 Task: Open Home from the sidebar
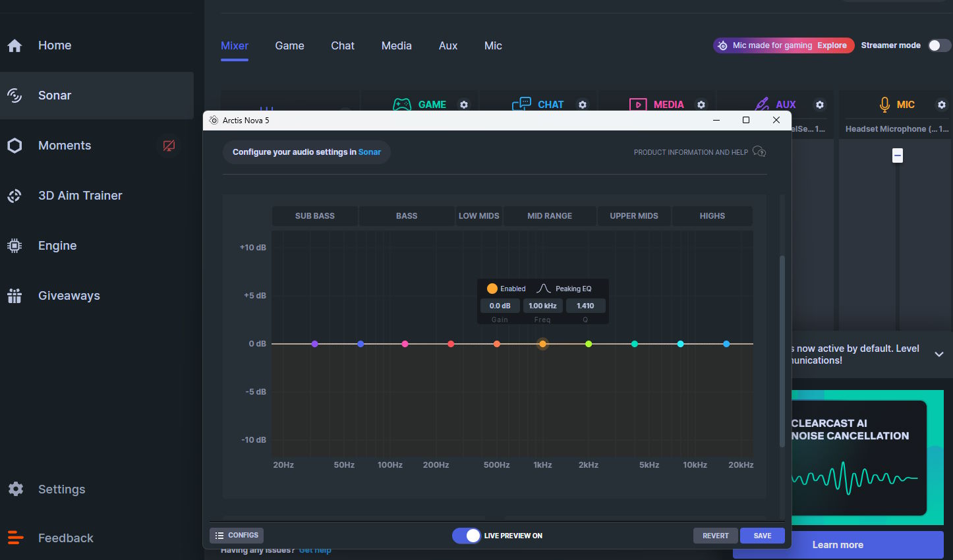55,45
